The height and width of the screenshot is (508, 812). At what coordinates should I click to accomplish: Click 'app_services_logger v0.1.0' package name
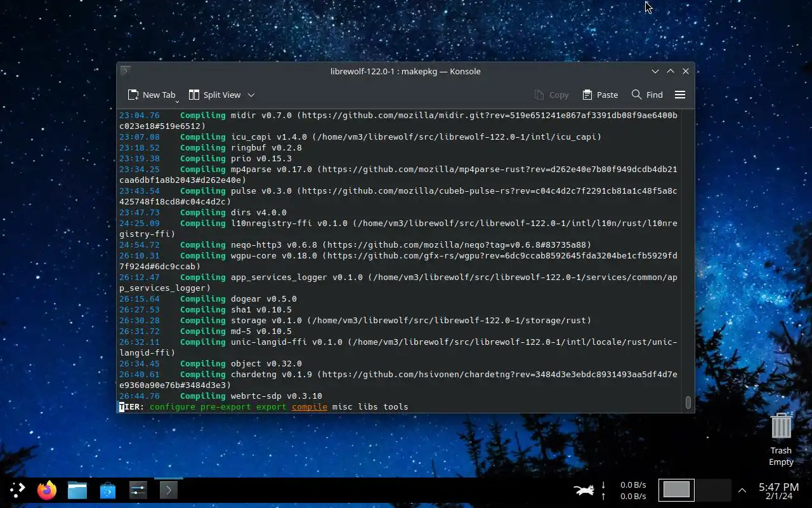pyautogui.click(x=297, y=277)
